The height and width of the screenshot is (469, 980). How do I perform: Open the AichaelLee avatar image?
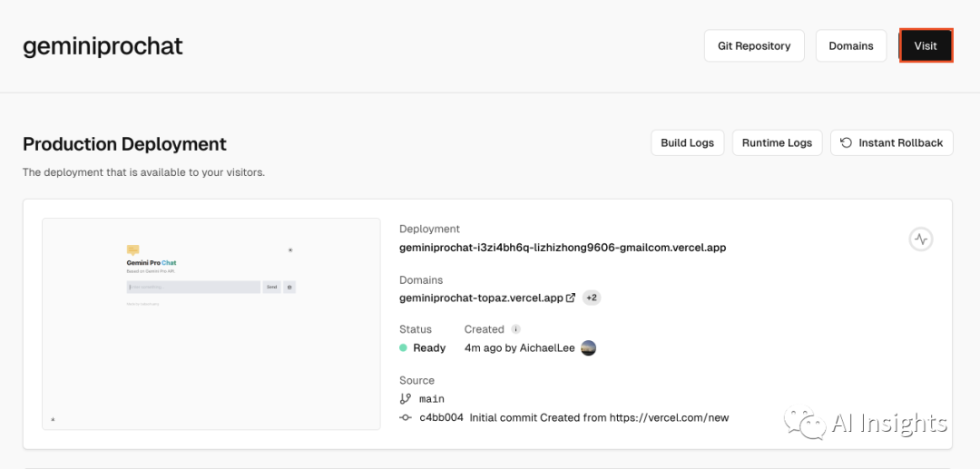coord(588,347)
